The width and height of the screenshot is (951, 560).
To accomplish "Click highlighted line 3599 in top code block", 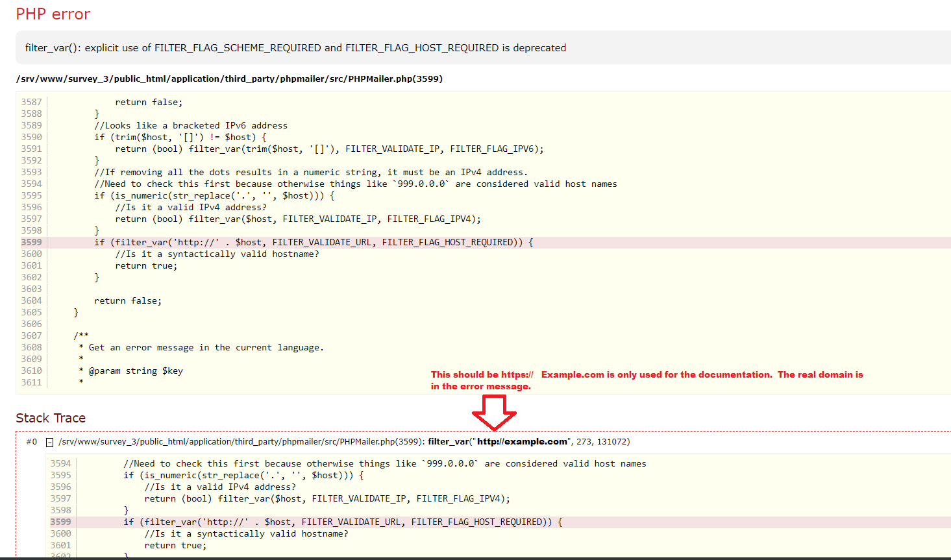I will coord(314,243).
